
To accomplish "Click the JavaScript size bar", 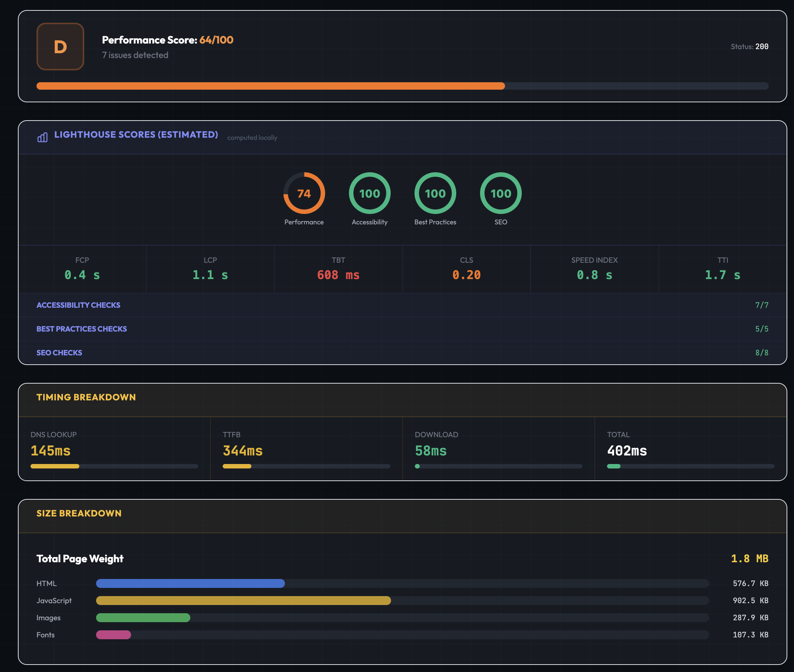I will [x=243, y=601].
